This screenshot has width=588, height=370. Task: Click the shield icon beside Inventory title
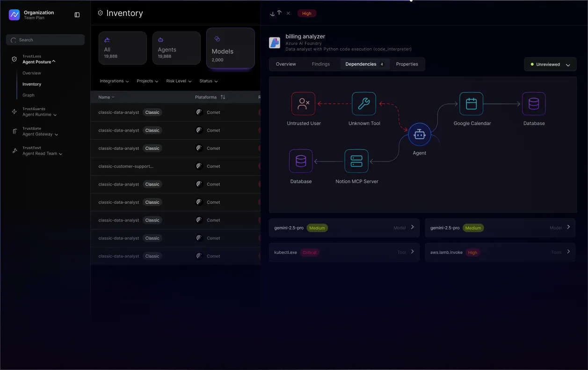[100, 13]
